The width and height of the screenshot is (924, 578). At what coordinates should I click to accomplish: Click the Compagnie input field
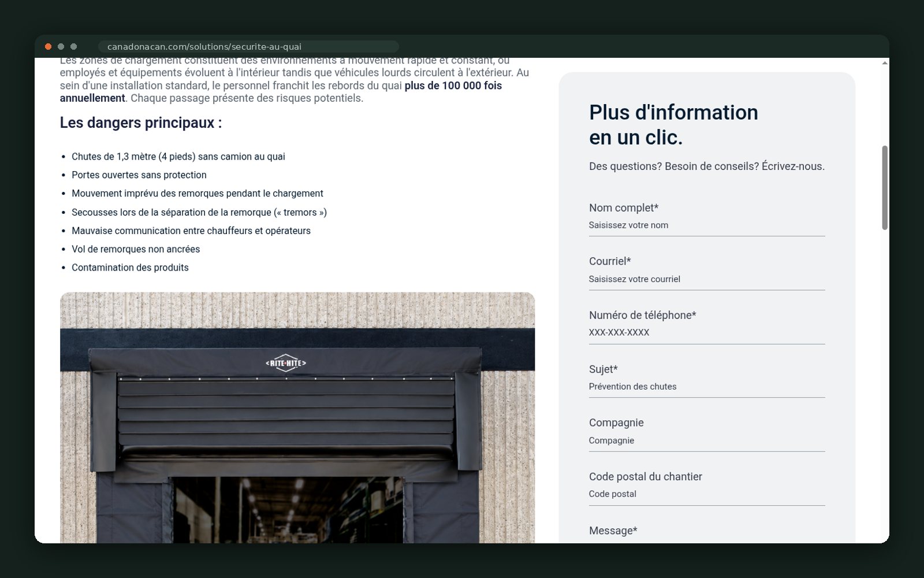pyautogui.click(x=706, y=440)
